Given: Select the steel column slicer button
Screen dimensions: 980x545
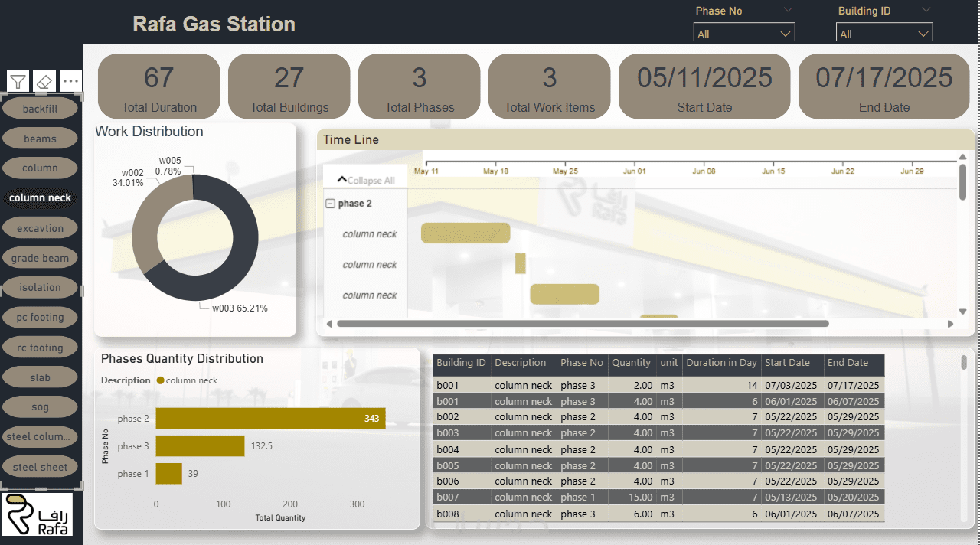Looking at the screenshot, I should coord(41,437).
